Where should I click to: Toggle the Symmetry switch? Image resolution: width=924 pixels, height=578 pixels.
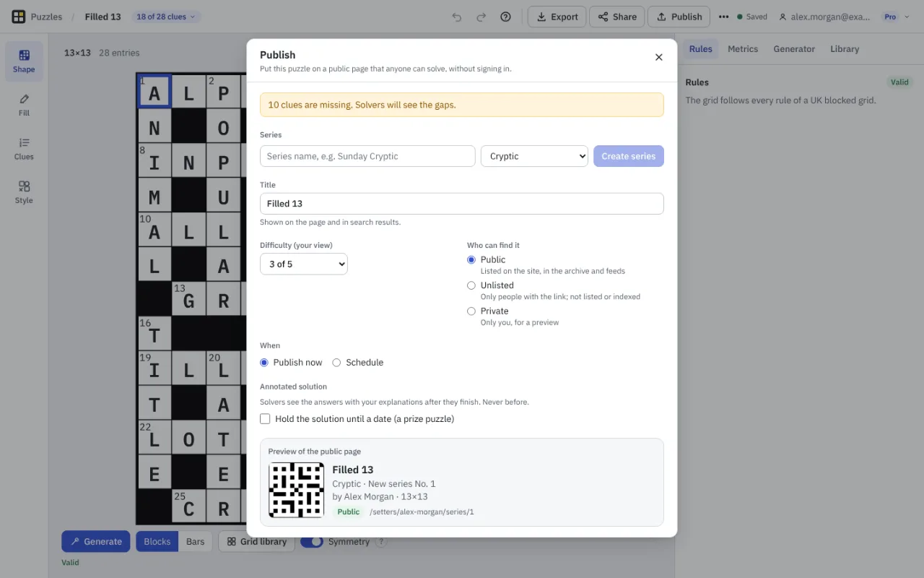pos(312,542)
